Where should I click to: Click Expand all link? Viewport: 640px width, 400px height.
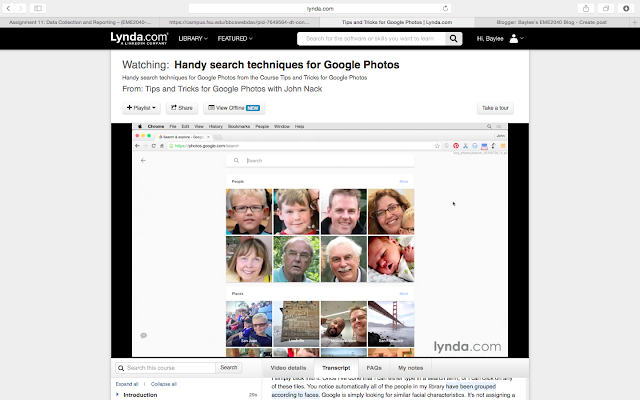pyautogui.click(x=127, y=384)
